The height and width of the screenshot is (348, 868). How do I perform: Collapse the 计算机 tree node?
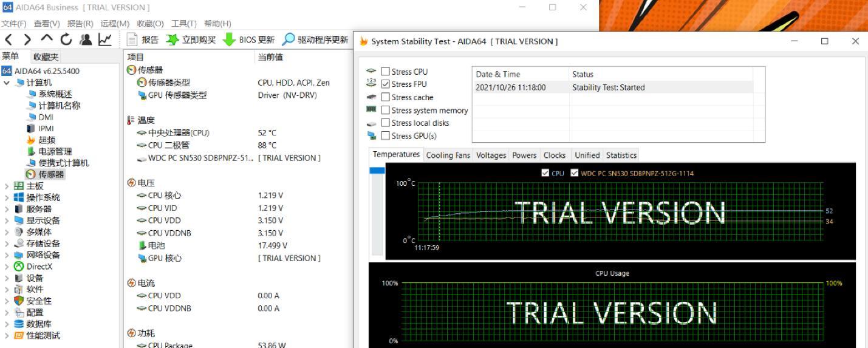(x=7, y=83)
